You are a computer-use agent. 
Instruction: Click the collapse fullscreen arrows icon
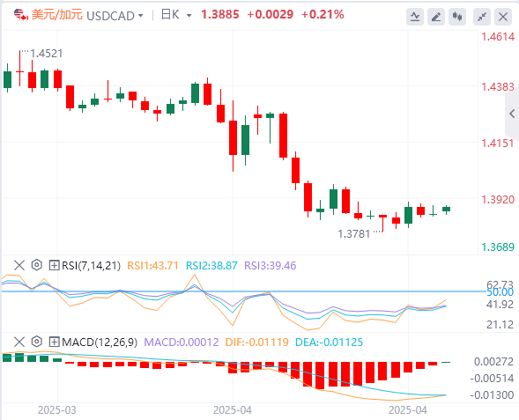click(x=482, y=16)
